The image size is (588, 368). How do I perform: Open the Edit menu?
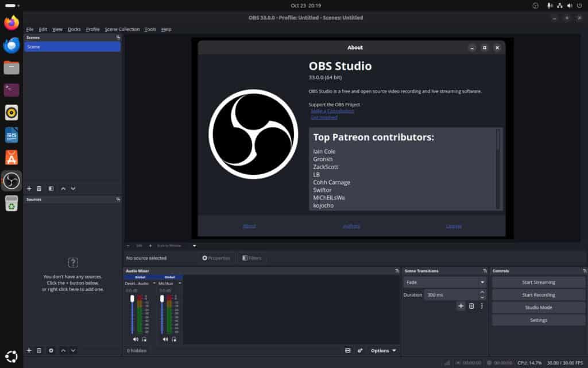42,29
